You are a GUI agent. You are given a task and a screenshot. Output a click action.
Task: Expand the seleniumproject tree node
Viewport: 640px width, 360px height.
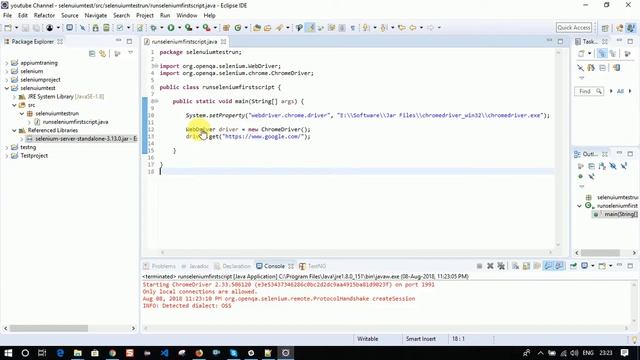click(7, 80)
